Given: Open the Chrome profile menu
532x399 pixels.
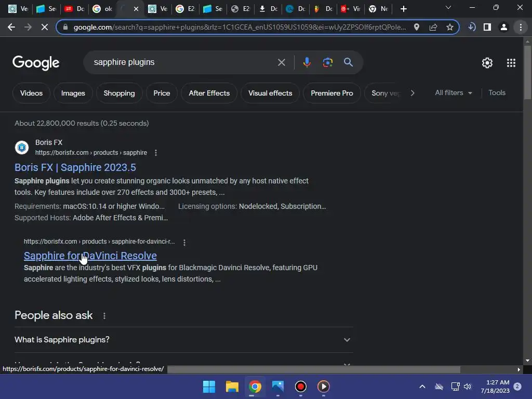Looking at the screenshot, I should click(x=504, y=27).
